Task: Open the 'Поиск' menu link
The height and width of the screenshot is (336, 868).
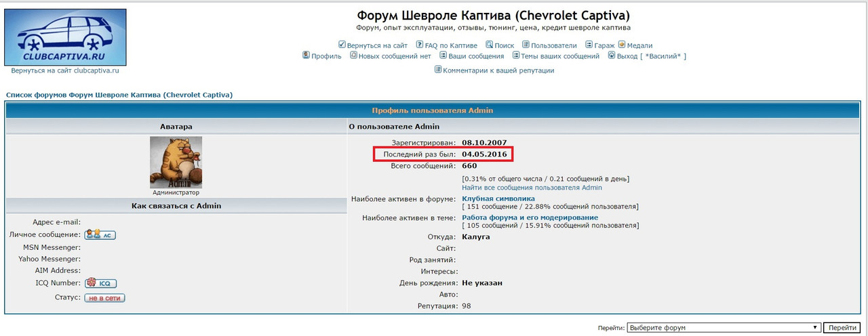Action: pos(505,45)
